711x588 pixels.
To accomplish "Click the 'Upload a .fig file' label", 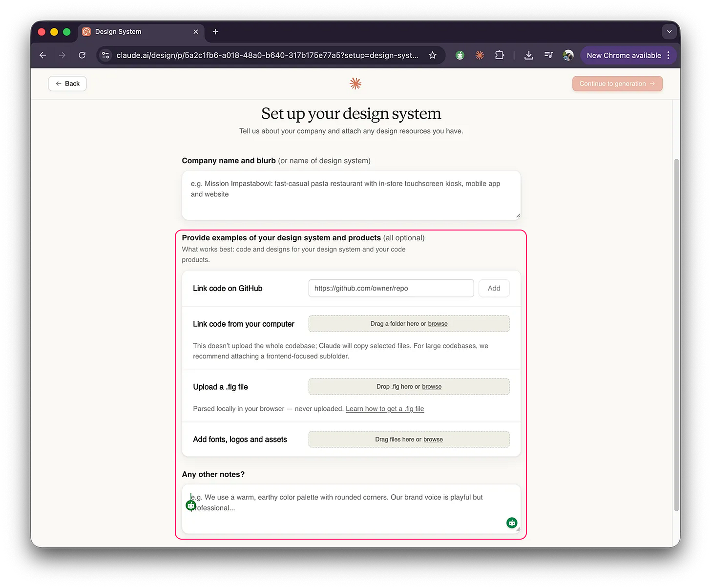I will point(220,387).
